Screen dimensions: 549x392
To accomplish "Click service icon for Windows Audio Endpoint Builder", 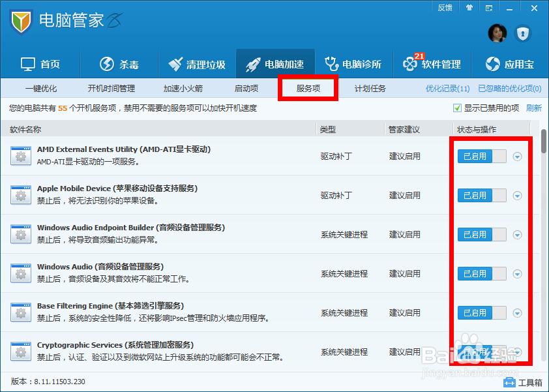I will click(x=21, y=234).
